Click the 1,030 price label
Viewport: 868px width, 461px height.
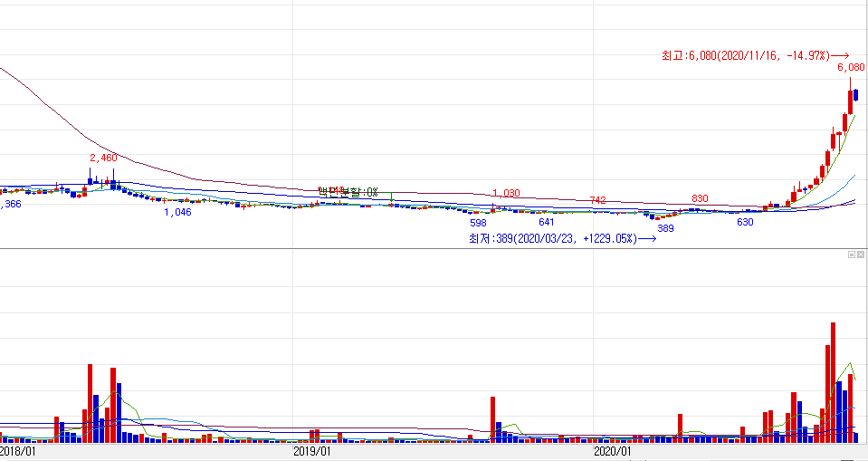507,194
